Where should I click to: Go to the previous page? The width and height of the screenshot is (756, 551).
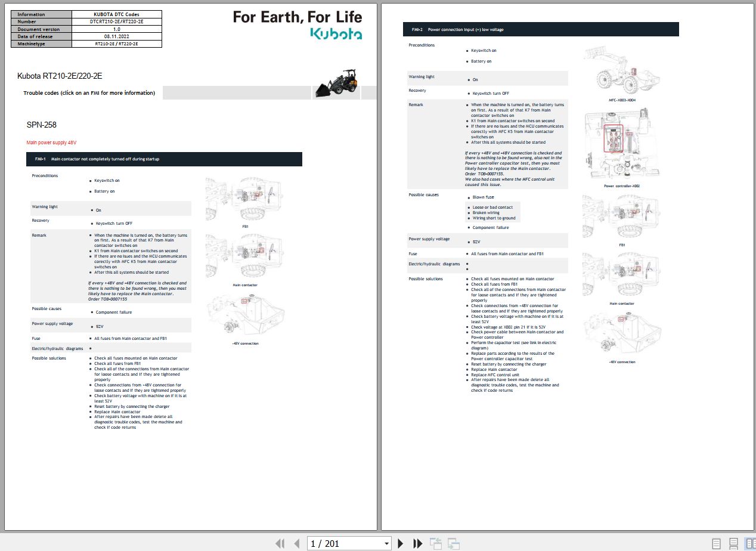(296, 543)
